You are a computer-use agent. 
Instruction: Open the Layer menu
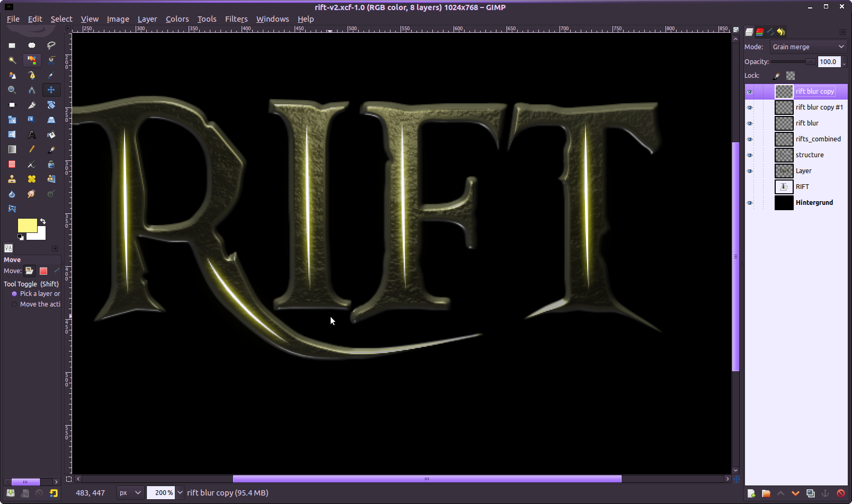coord(147,19)
